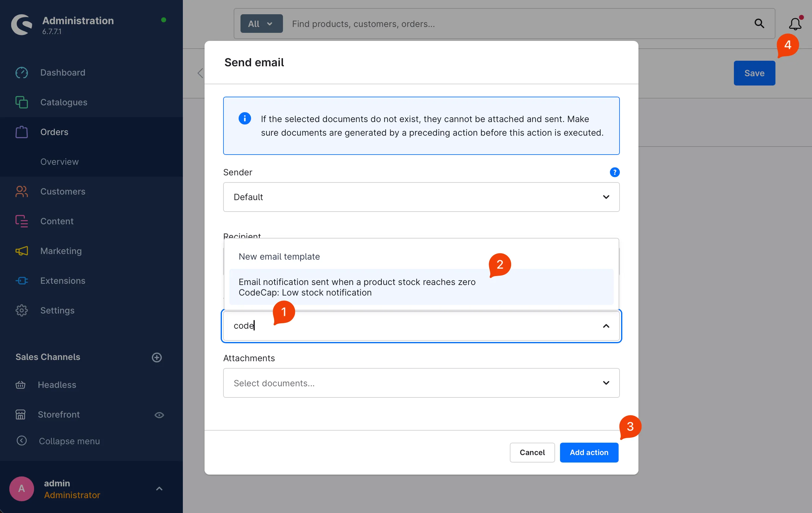Image resolution: width=812 pixels, height=513 pixels.
Task: Open Settings gear icon in sidebar
Action: tap(22, 310)
